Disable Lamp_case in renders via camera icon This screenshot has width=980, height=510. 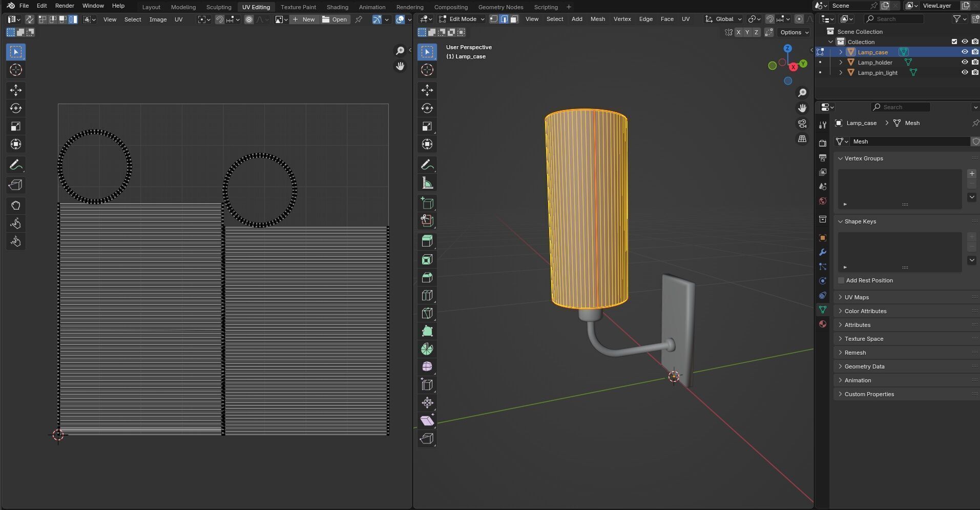975,52
